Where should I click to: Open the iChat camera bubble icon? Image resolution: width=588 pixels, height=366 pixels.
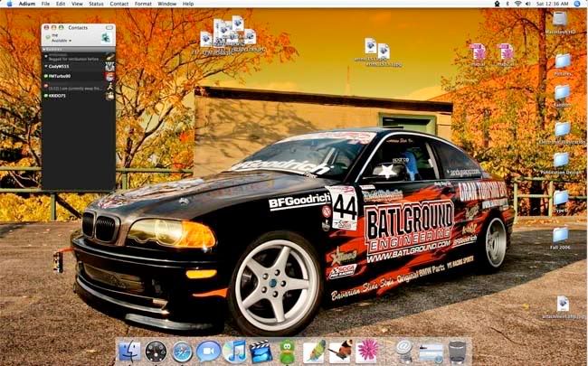[208, 351]
